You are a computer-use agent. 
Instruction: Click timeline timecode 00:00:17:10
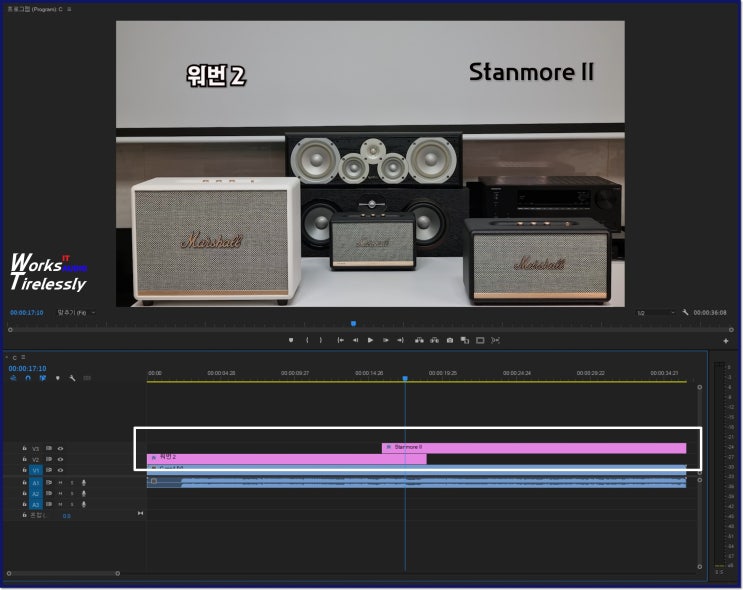click(27, 368)
